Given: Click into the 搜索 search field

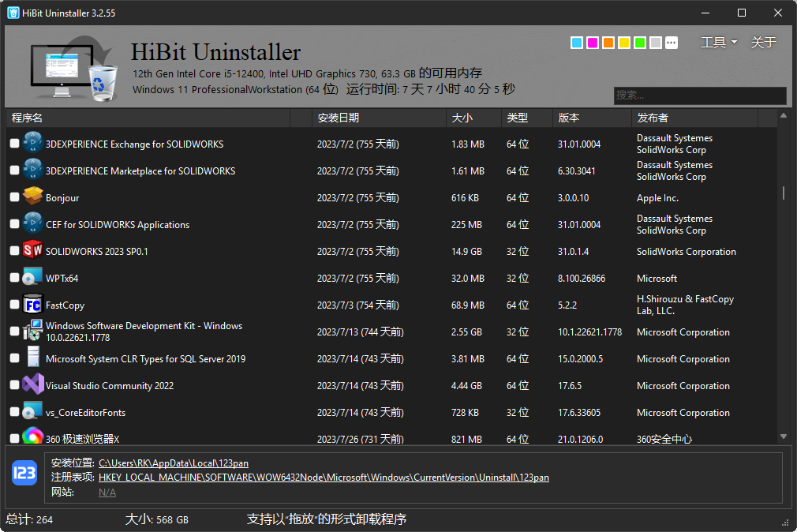Looking at the screenshot, I should point(700,96).
